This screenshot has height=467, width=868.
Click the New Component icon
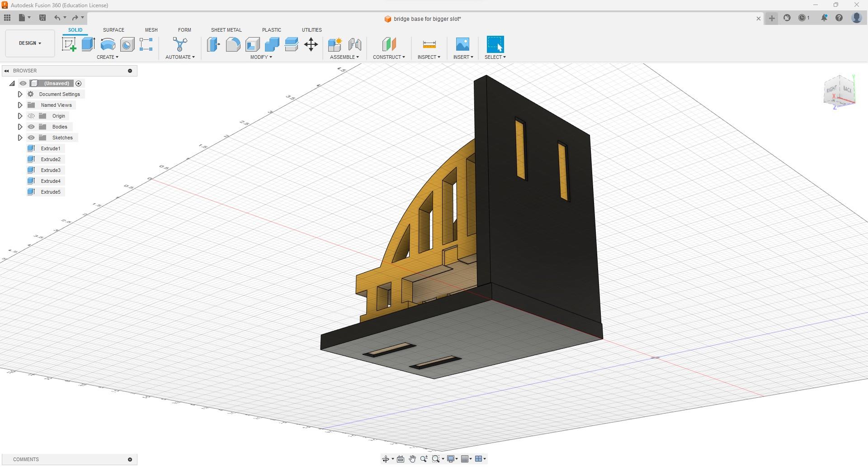335,44
